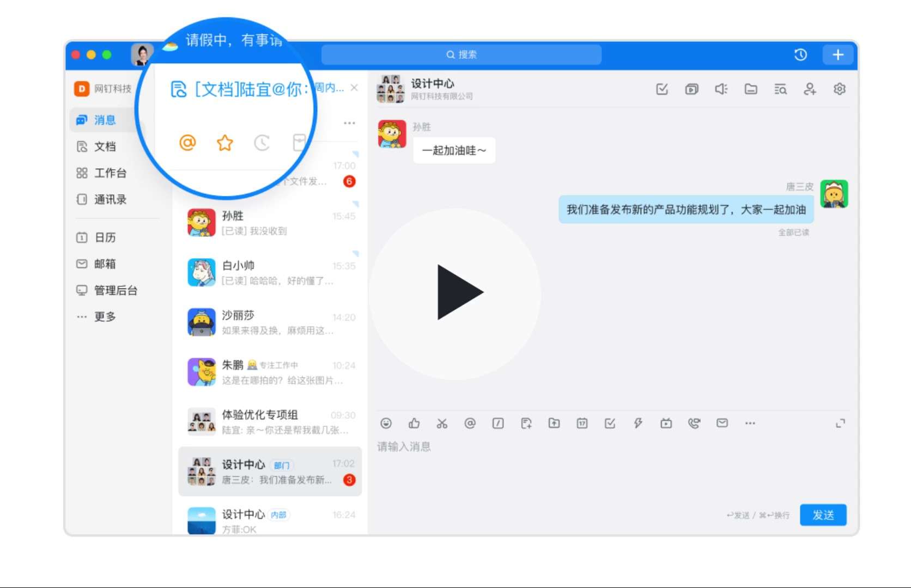Open the emoji picker in message toolbar
Image resolution: width=911 pixels, height=588 pixels.
click(386, 423)
